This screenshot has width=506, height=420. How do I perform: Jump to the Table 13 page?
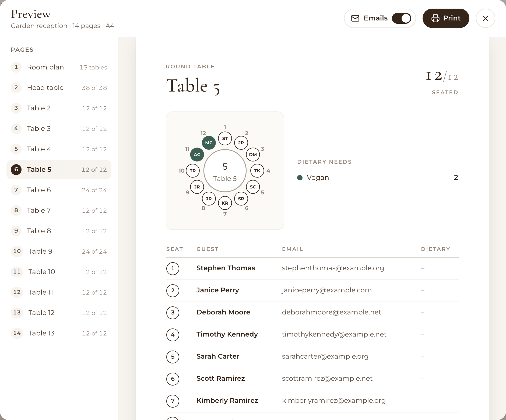[59, 333]
